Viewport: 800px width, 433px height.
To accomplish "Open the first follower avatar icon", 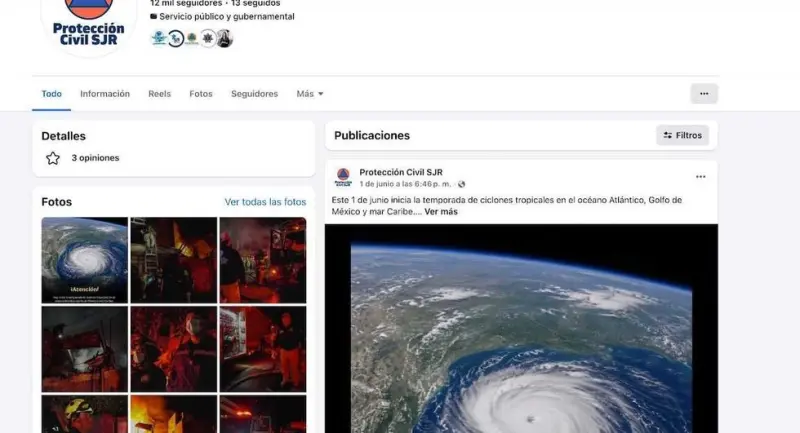I will 159,38.
